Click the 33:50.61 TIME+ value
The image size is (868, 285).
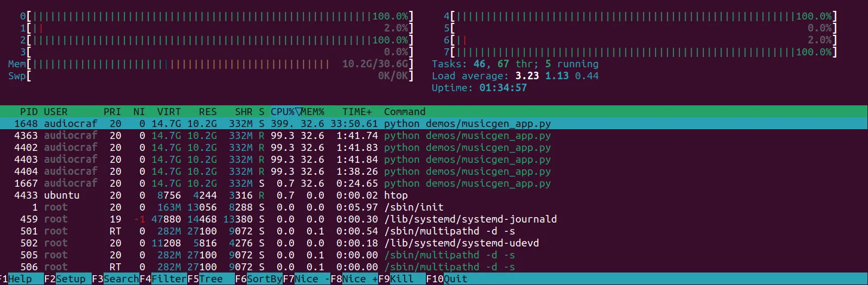tap(354, 124)
